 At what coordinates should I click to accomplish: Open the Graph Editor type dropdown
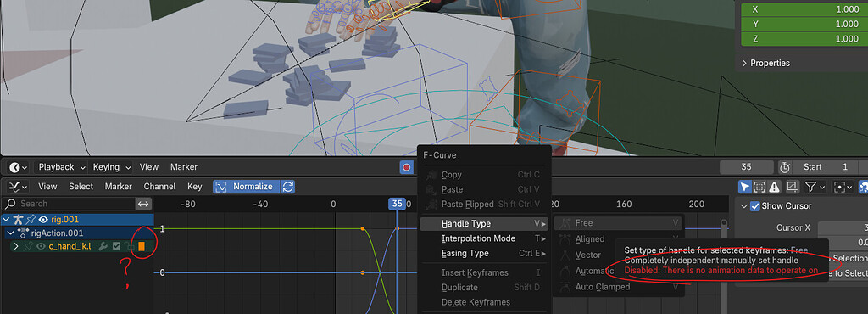(x=19, y=187)
